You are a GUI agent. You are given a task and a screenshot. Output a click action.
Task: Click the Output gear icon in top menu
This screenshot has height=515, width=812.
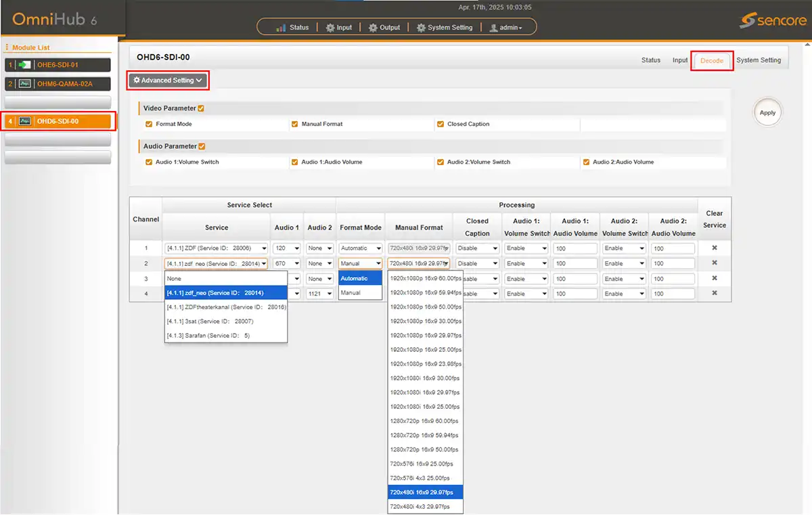[x=374, y=28]
